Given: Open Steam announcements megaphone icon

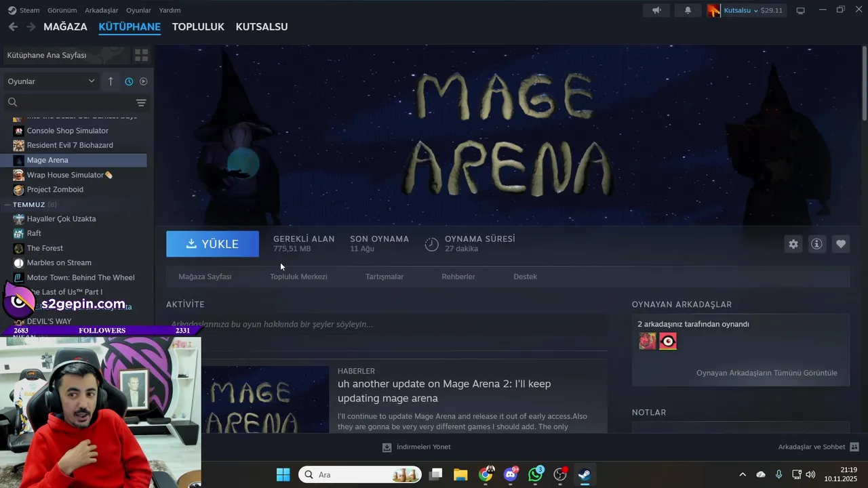Looking at the screenshot, I should (x=656, y=10).
